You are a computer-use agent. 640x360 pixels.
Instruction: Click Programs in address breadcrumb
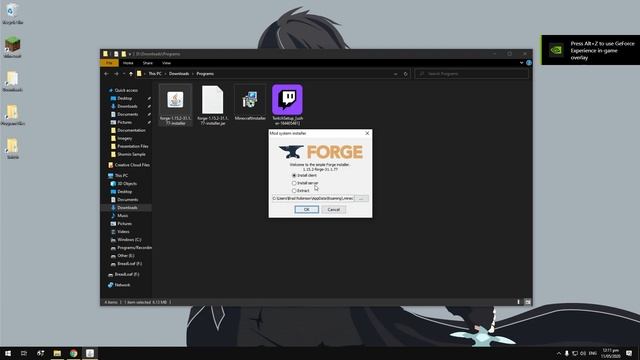coord(205,74)
